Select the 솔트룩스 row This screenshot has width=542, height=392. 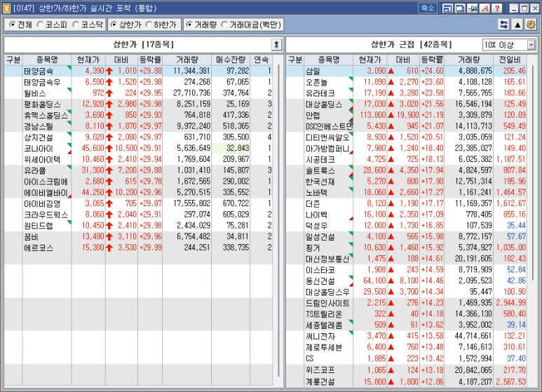(x=407, y=170)
